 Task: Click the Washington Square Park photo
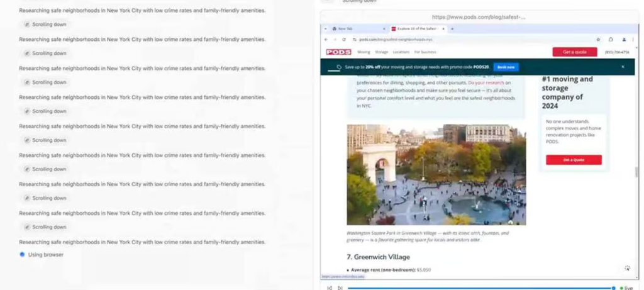pyautogui.click(x=436, y=175)
